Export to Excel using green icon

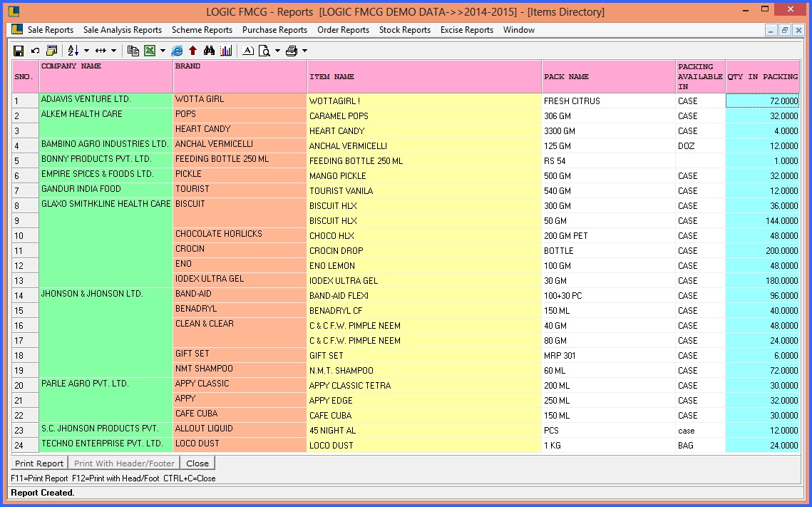(150, 51)
